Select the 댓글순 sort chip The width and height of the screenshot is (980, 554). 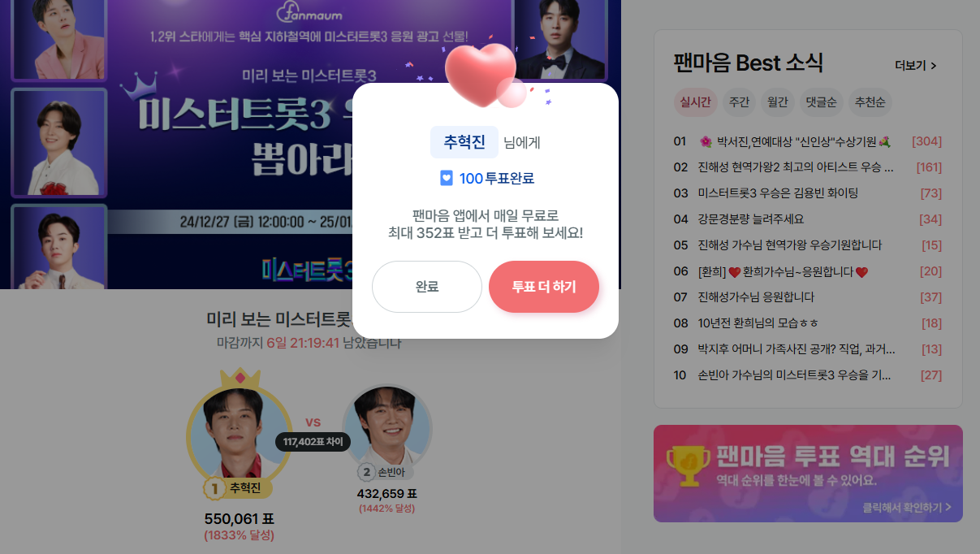(x=821, y=102)
